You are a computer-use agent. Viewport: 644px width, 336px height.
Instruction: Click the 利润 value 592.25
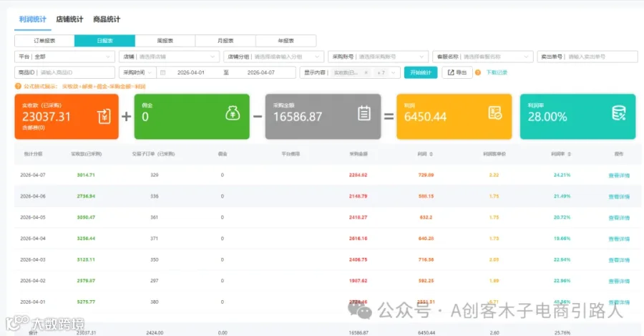coord(426,281)
